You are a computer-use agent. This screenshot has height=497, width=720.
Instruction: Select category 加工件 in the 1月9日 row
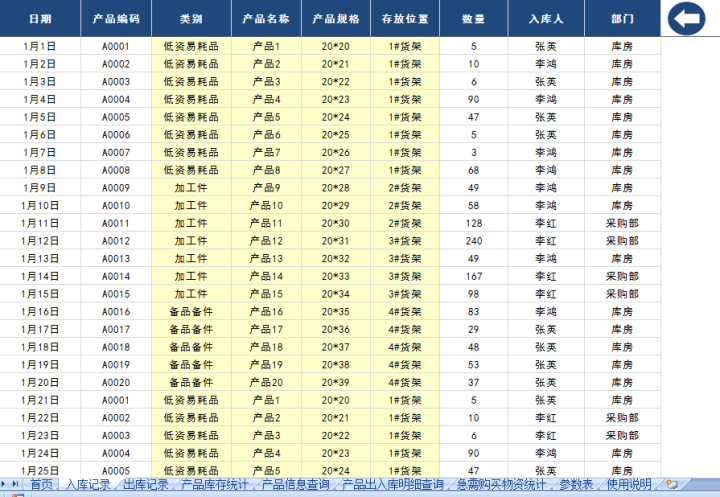[191, 188]
